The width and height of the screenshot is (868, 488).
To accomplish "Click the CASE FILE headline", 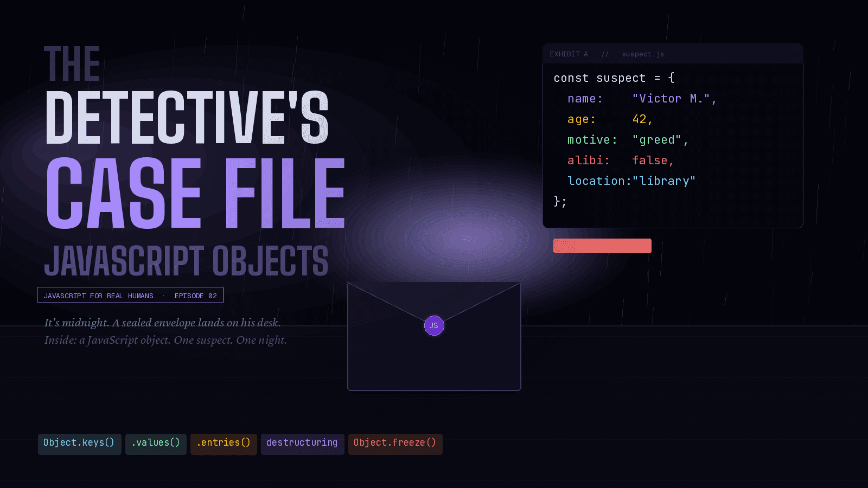I will tap(195, 194).
